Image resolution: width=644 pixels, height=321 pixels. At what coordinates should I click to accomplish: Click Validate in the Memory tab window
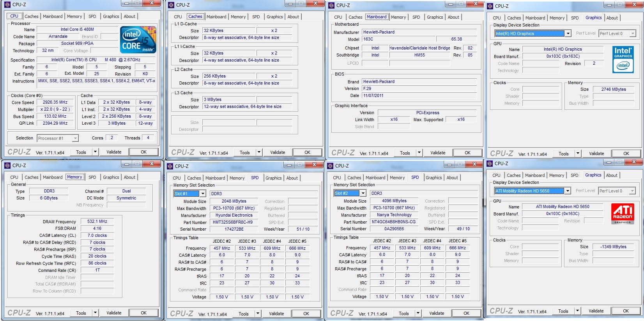point(114,313)
